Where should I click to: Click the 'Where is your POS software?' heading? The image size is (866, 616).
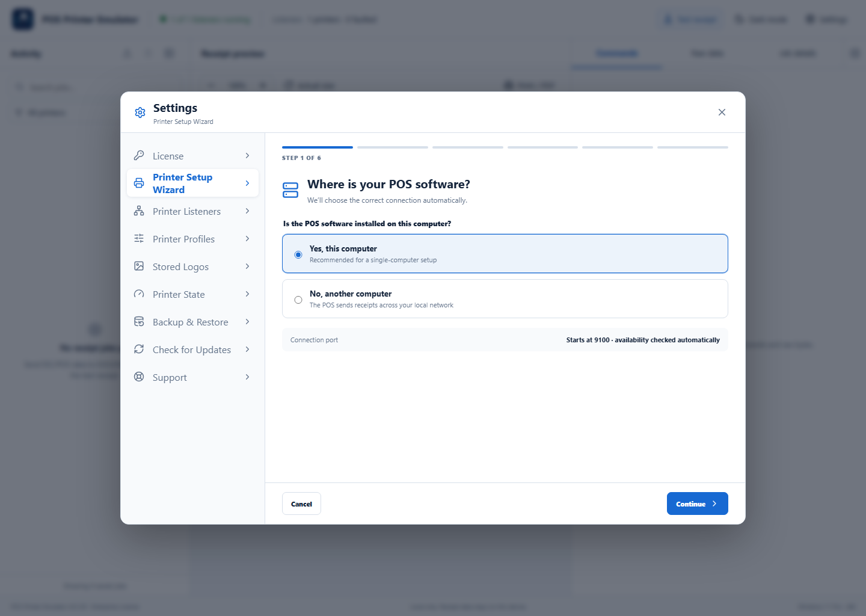point(388,184)
